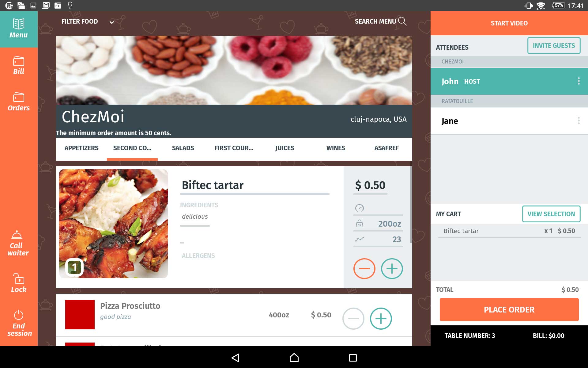Click the decrease quantity button for Biftec tartar

click(364, 268)
